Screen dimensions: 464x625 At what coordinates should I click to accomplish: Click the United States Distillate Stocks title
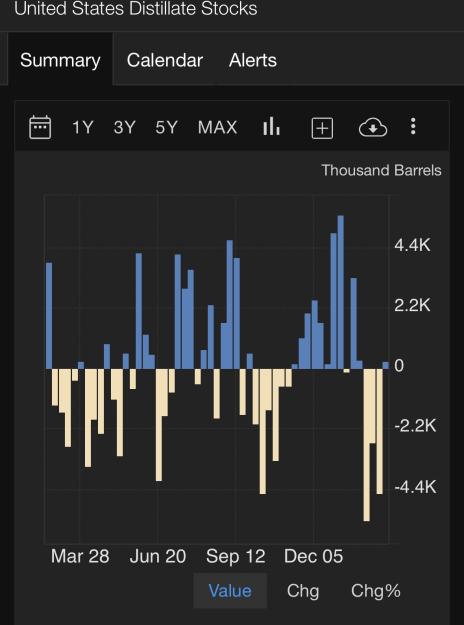[136, 8]
